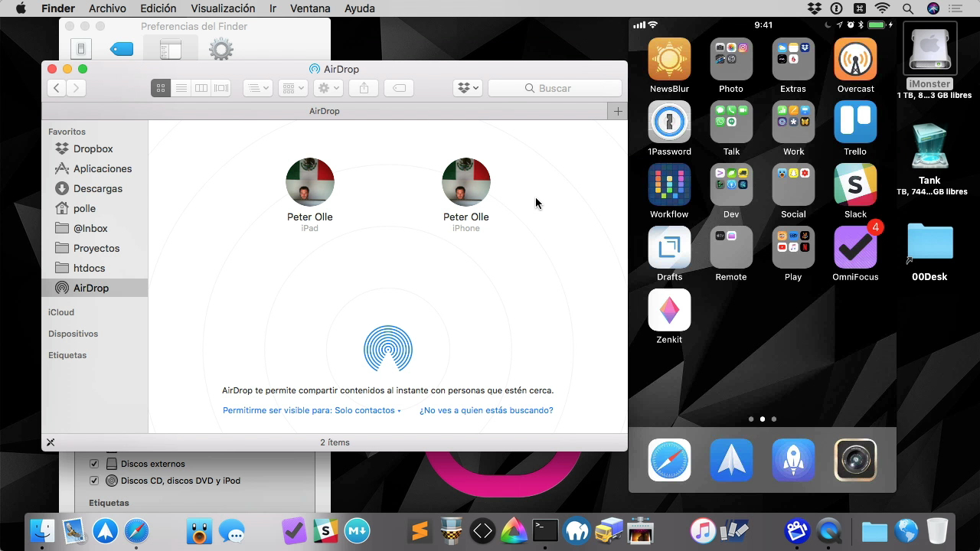Open Slack app on iPhone screen
This screenshot has width=980, height=551.
(855, 184)
